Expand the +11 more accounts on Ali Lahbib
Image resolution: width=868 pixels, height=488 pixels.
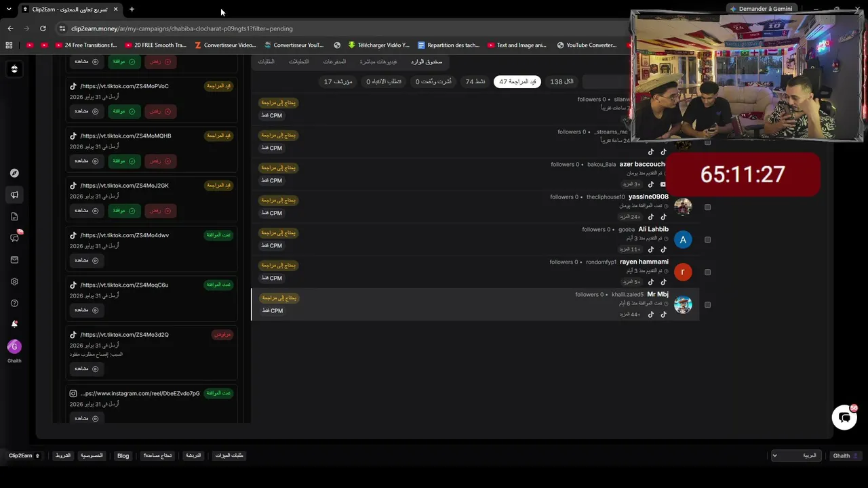point(630,249)
